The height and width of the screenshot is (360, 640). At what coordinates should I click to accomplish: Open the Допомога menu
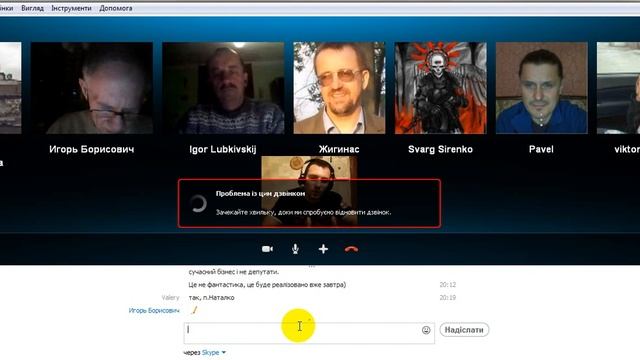pos(116,8)
